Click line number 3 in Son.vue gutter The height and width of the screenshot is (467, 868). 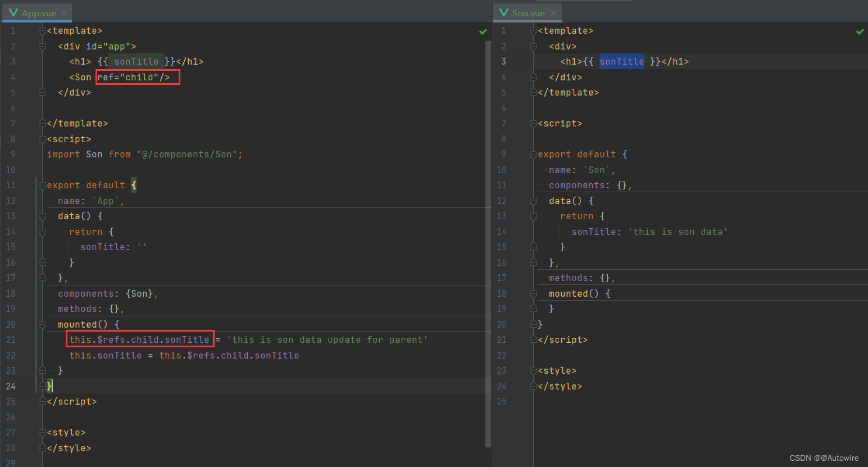pyautogui.click(x=503, y=62)
